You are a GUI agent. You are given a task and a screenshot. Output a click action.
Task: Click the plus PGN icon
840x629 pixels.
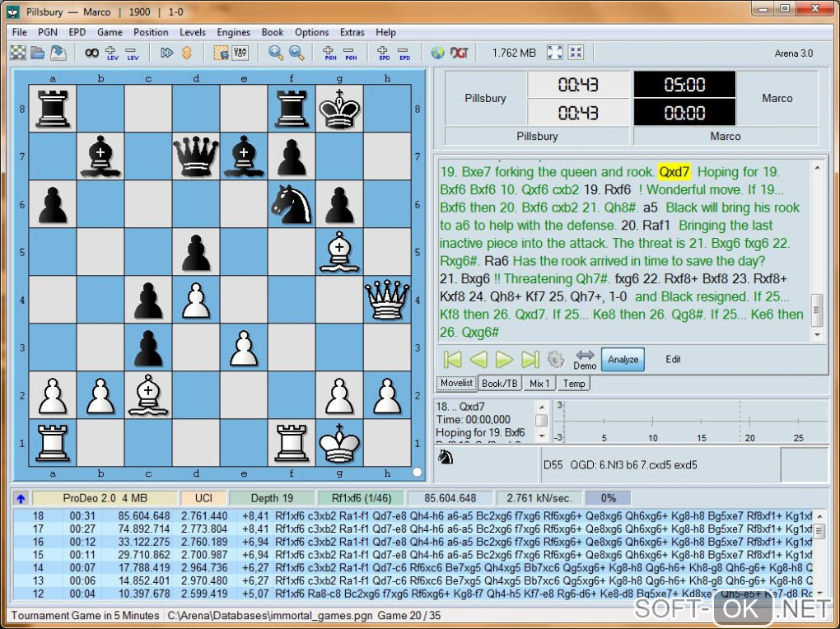[329, 53]
